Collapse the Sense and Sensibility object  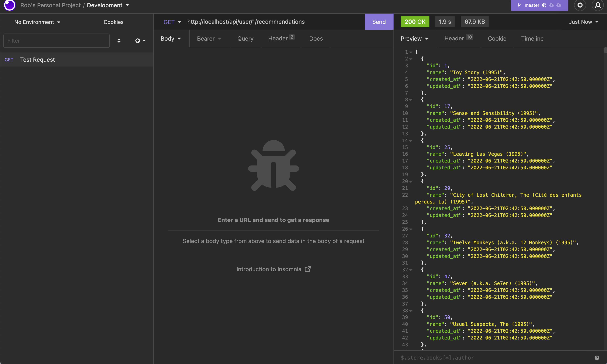411,100
